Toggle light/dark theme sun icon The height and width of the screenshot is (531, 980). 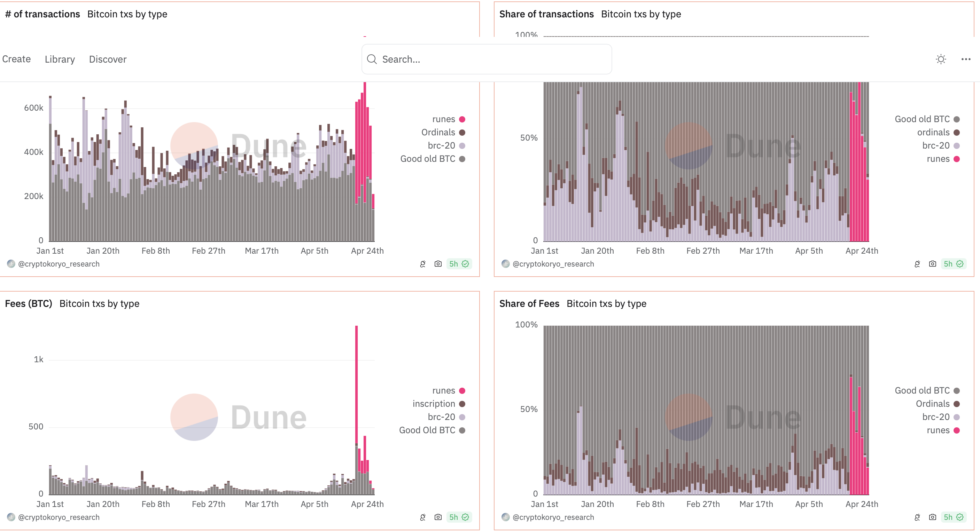tap(941, 59)
